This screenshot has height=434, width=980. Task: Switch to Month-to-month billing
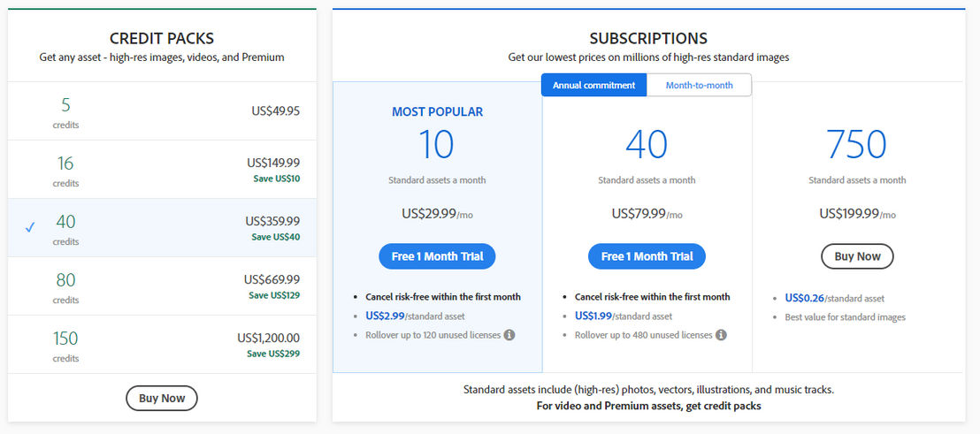point(700,85)
